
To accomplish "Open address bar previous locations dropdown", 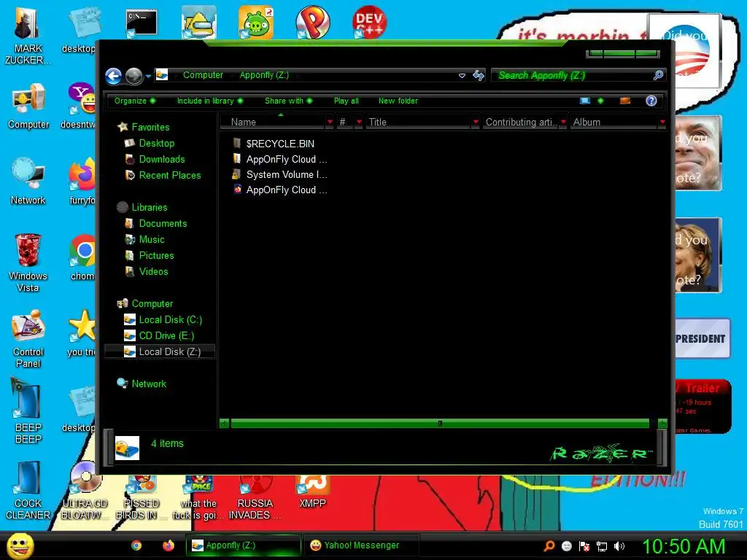I will (x=462, y=76).
